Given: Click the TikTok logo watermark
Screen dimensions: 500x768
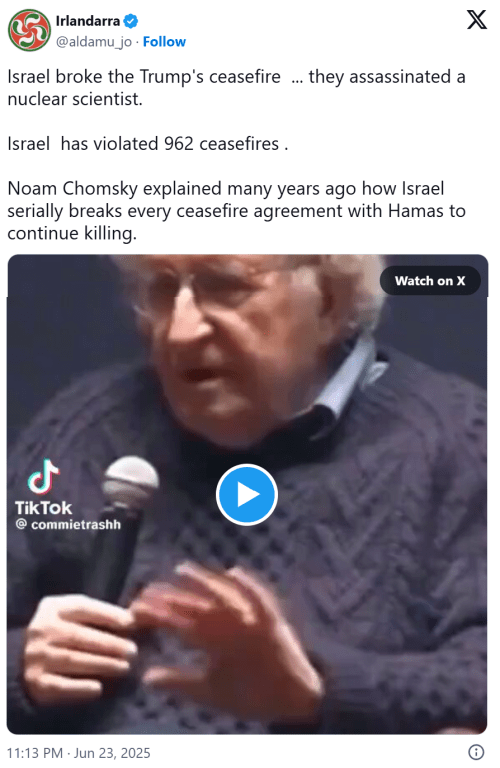Looking at the screenshot, I should (44, 476).
